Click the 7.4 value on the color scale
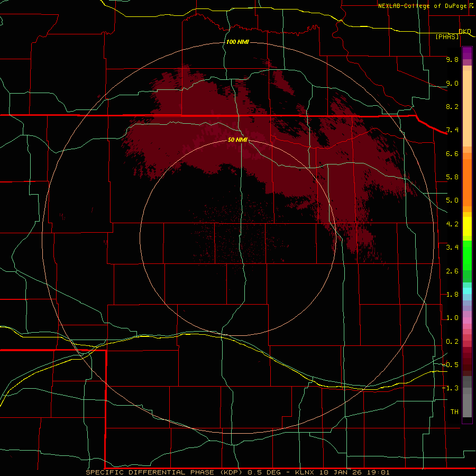 point(452,130)
